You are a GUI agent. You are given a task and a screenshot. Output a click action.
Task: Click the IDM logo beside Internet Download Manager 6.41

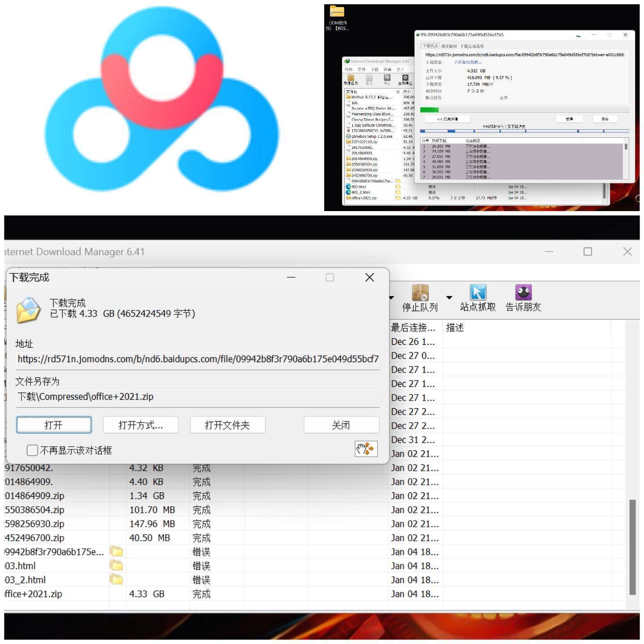pyautogui.click(x=347, y=61)
